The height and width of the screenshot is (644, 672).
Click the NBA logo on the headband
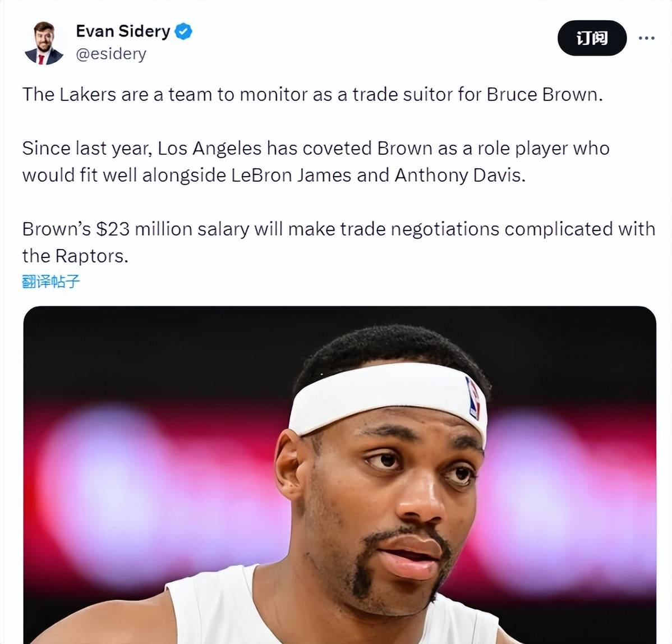point(473,398)
